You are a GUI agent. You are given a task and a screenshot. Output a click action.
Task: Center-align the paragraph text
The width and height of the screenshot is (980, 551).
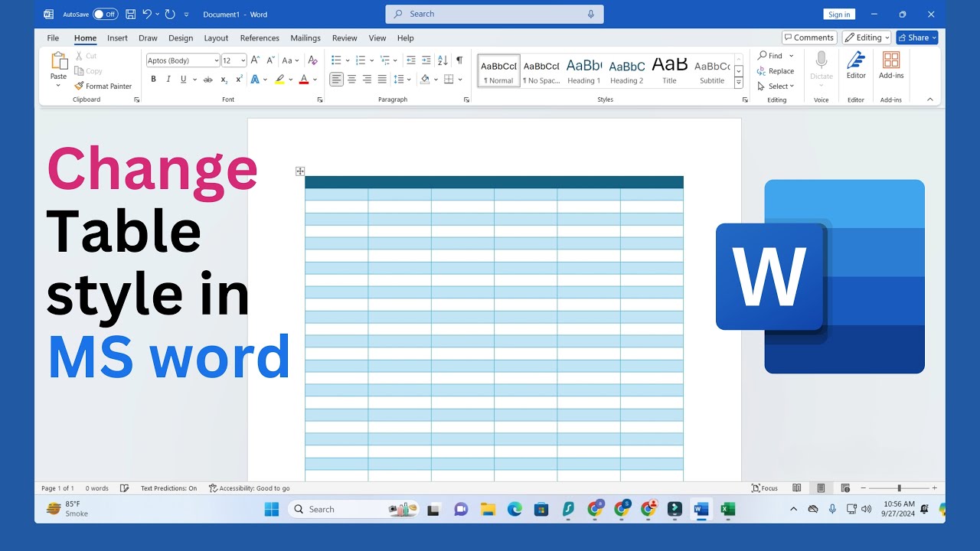(351, 80)
